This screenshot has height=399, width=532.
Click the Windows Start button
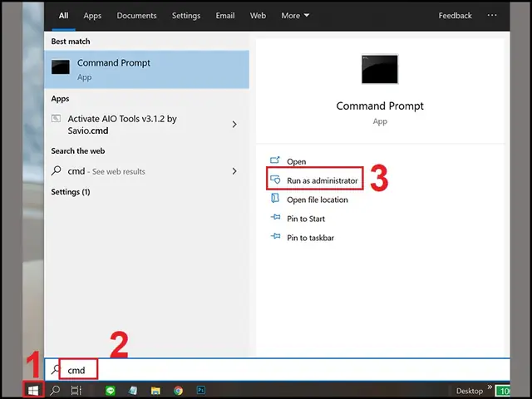tap(33, 391)
